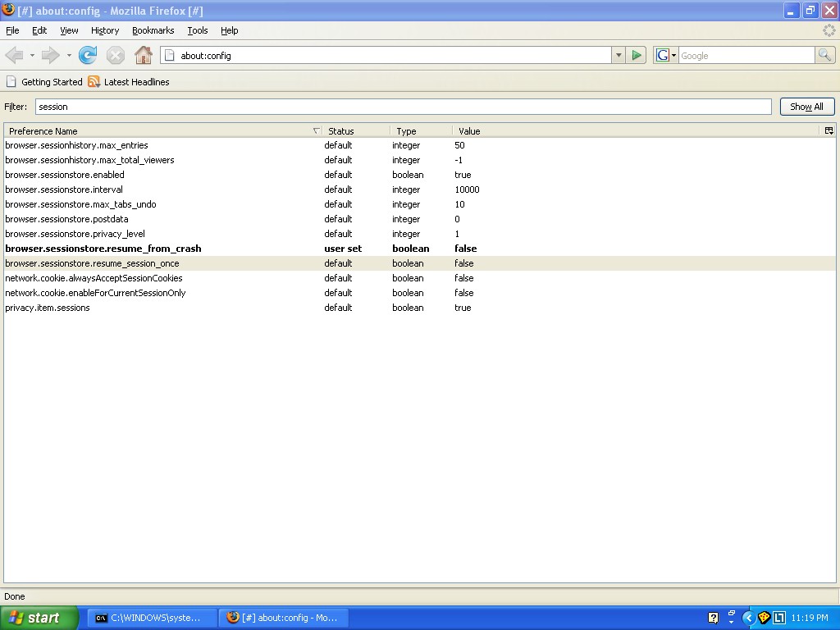Click the help question mark tray icon
The height and width of the screenshot is (630, 840).
713,618
